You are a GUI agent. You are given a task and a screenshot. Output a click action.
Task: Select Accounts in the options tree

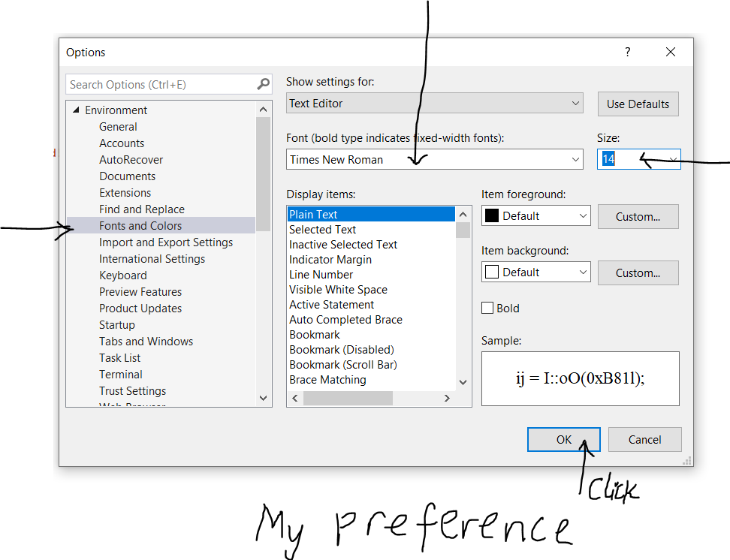tap(122, 143)
